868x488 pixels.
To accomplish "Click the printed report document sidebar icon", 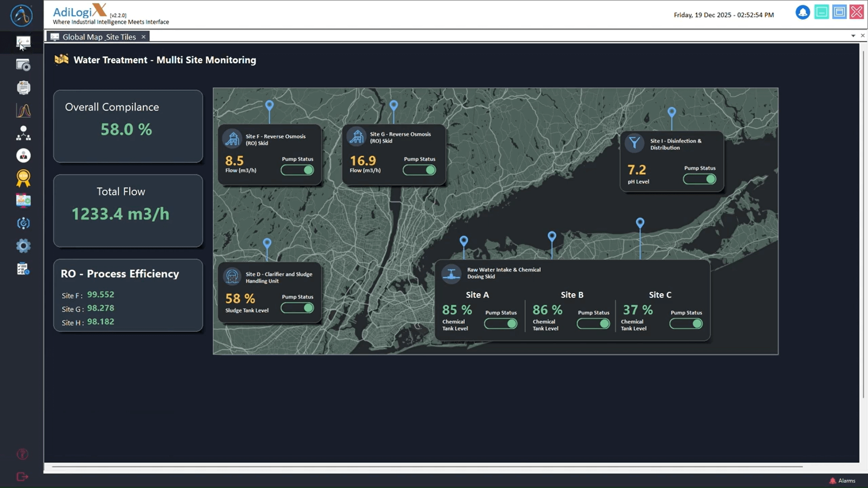I will (23, 88).
